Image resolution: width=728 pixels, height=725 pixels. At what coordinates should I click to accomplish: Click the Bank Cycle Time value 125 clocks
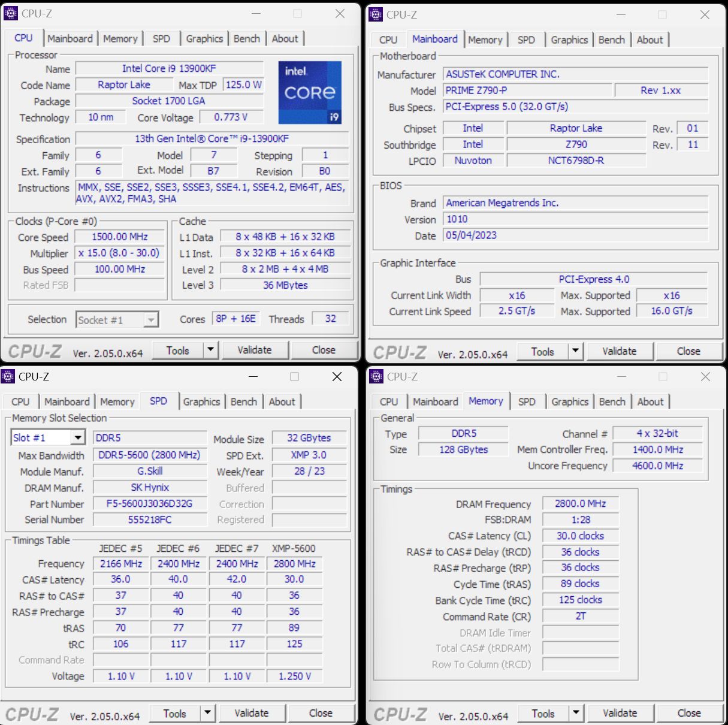point(581,600)
